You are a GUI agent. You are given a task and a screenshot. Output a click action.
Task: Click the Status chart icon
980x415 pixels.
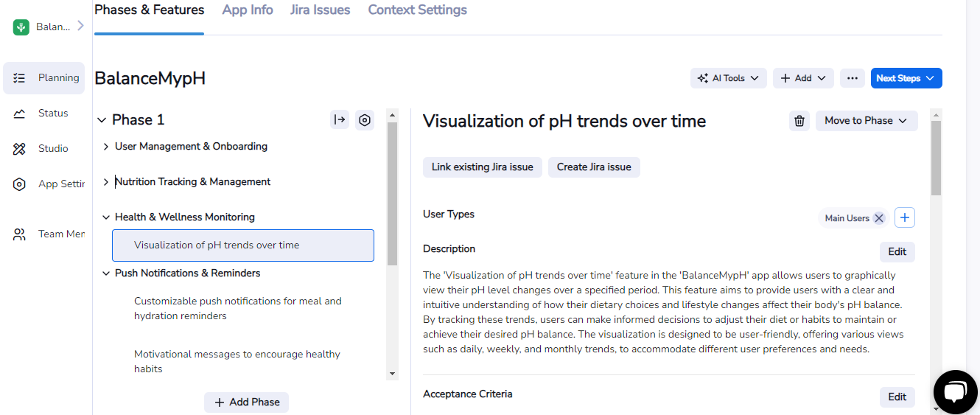[x=20, y=114]
